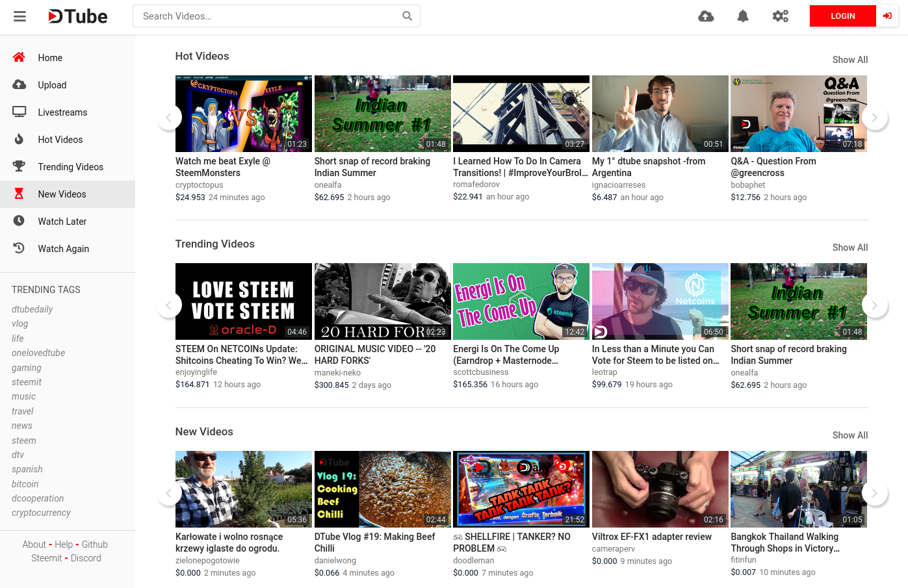
Task: Click the sign-in arrow icon beside LOGIN
Action: 887,16
